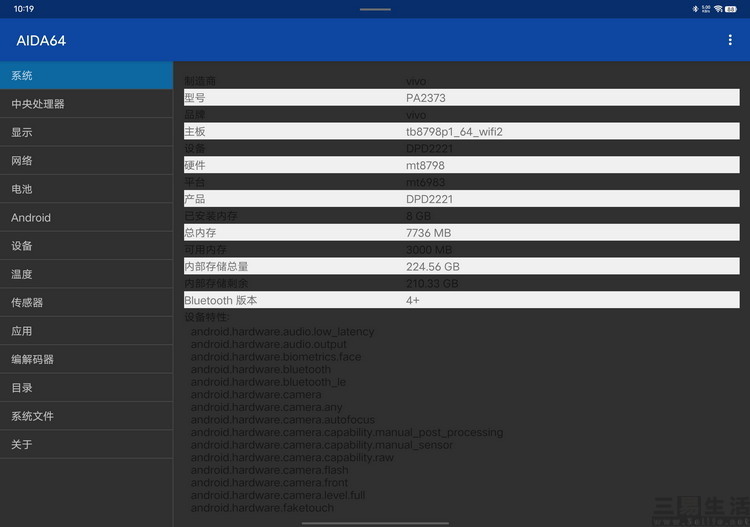
Task: Select the 平台 row mt6983
Action: (x=462, y=182)
